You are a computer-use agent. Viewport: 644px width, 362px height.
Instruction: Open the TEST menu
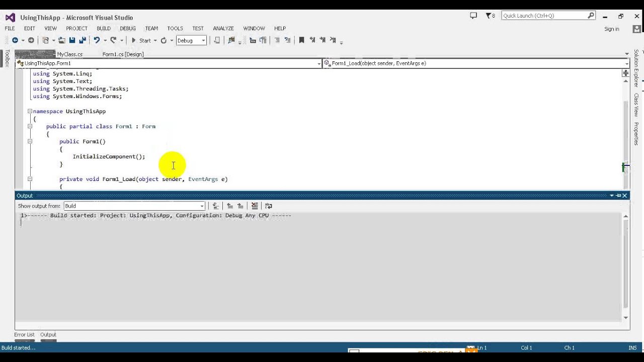[x=198, y=29]
